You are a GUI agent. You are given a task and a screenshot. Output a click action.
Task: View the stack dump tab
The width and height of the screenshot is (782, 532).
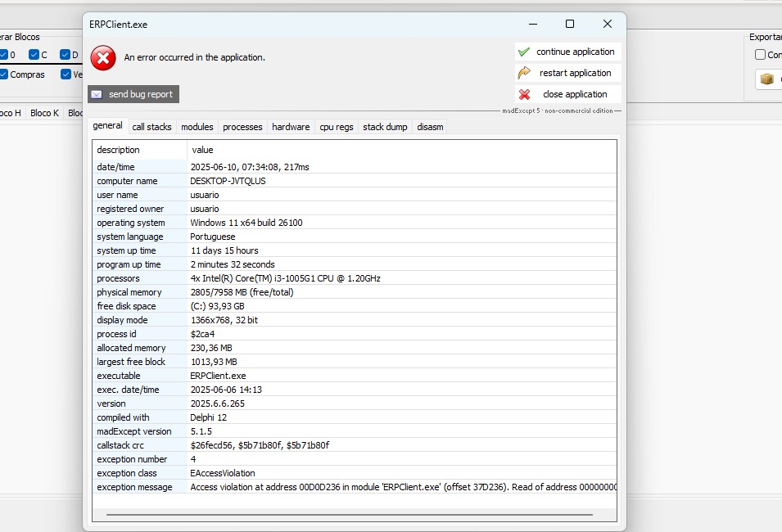pyautogui.click(x=385, y=127)
